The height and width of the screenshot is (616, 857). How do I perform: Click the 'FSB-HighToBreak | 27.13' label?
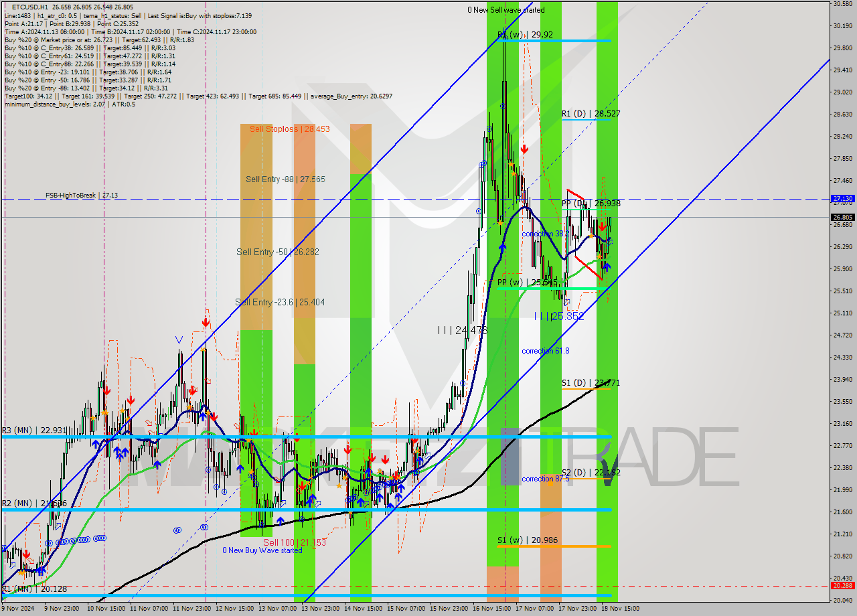pos(82,196)
